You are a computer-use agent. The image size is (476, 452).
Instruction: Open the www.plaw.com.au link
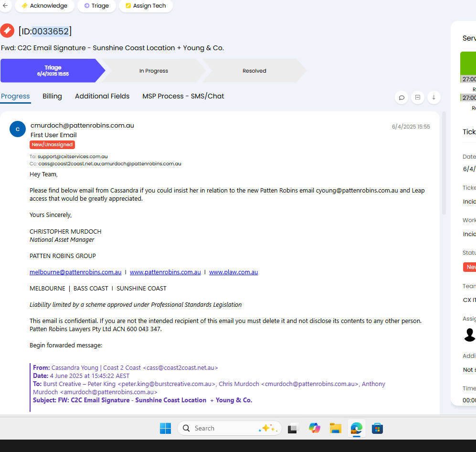click(233, 272)
